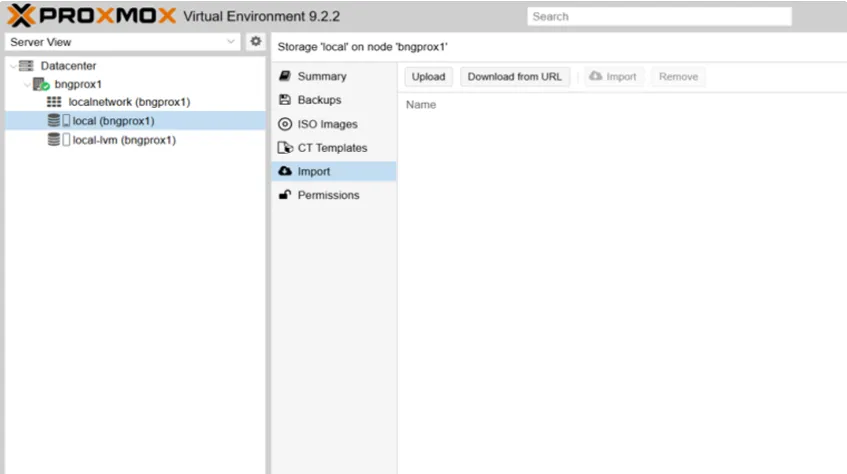Select Datacenter in the tree
Image resolution: width=847 pixels, height=474 pixels.
pyautogui.click(x=68, y=66)
